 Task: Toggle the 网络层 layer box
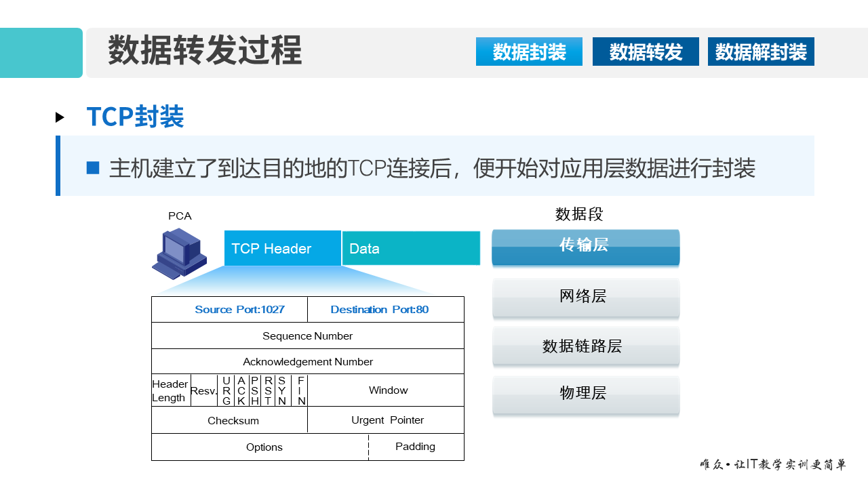(585, 297)
